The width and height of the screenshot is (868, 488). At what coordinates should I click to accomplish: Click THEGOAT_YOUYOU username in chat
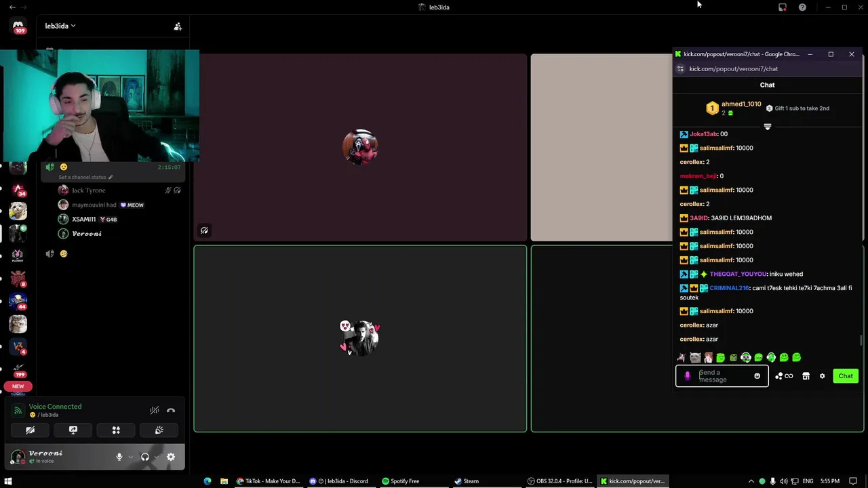[x=738, y=274]
